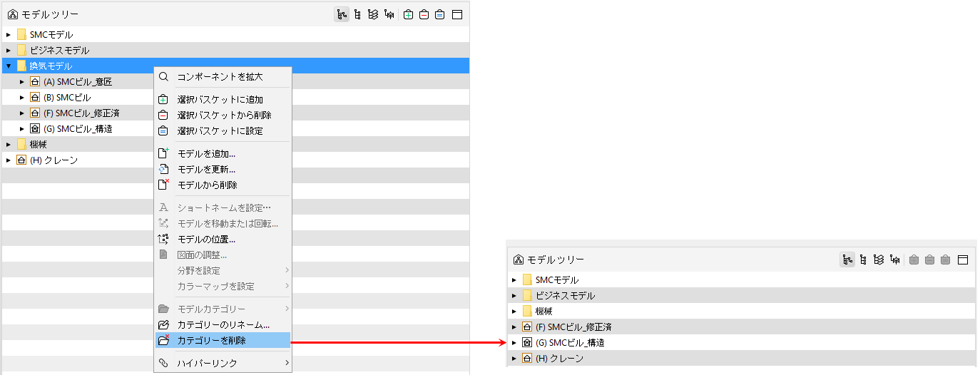Screen dimensions: 980x375
Task: Switch to flat list tree view in left panel
Action: pos(357,14)
